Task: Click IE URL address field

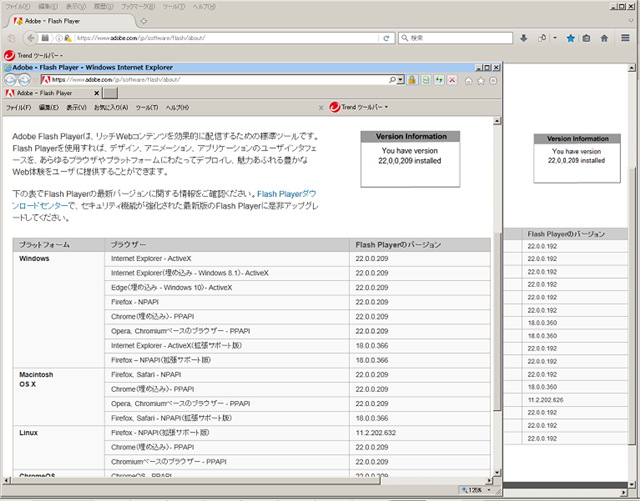Action: click(x=220, y=80)
